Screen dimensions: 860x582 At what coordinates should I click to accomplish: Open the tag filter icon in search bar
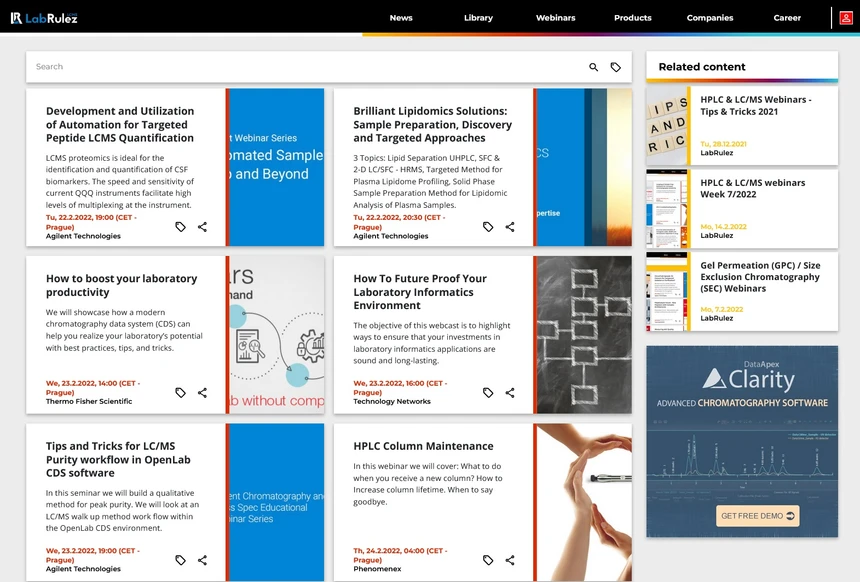(x=616, y=67)
